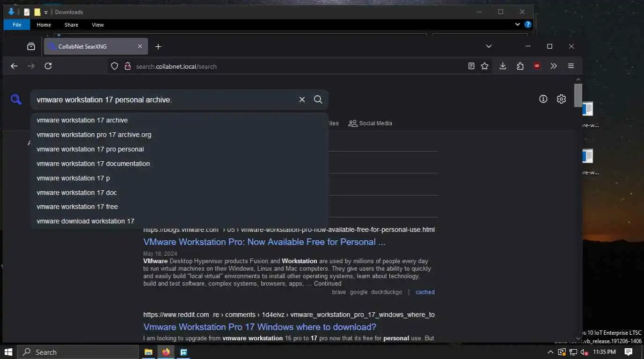Image resolution: width=644 pixels, height=359 pixels.
Task: Reload the current search page
Action: tap(48, 66)
